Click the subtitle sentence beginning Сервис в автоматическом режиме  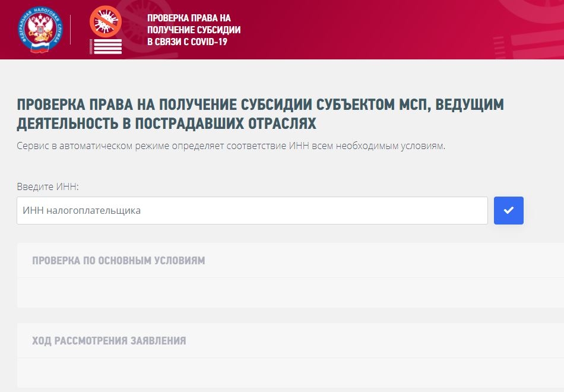pos(231,146)
